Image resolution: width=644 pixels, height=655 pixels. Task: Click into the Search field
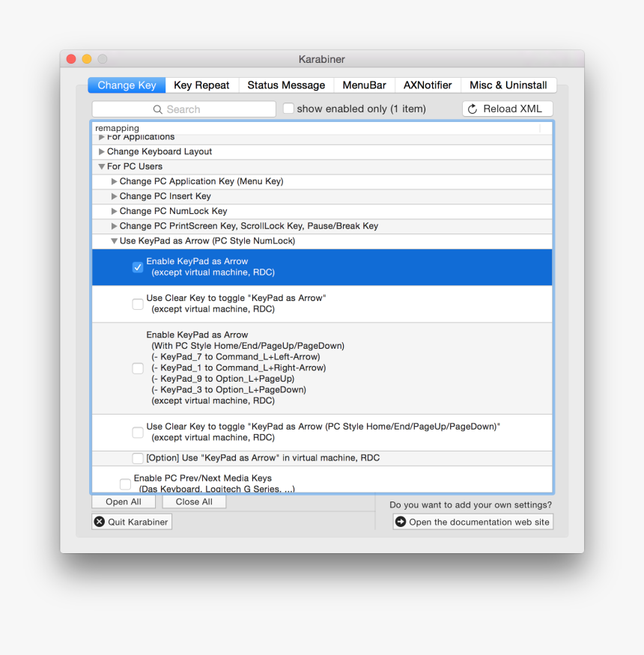point(184,109)
